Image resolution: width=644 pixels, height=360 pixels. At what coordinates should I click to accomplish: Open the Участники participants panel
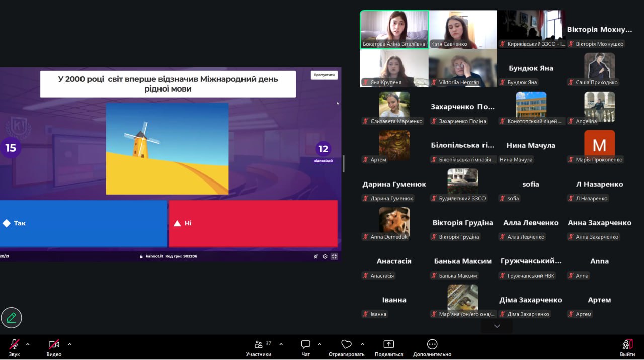coord(259,345)
